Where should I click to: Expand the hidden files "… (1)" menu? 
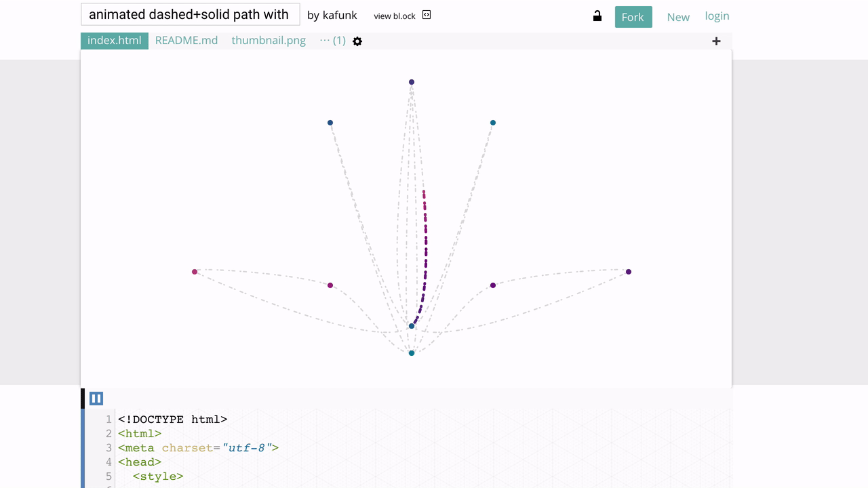(x=332, y=41)
